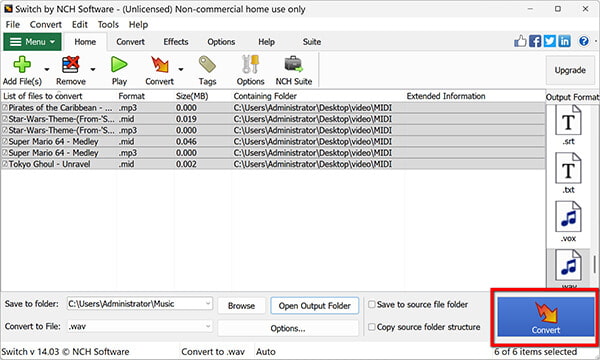Select the .srt output format icon
Image resolution: width=600 pixels, height=360 pixels.
click(x=568, y=120)
